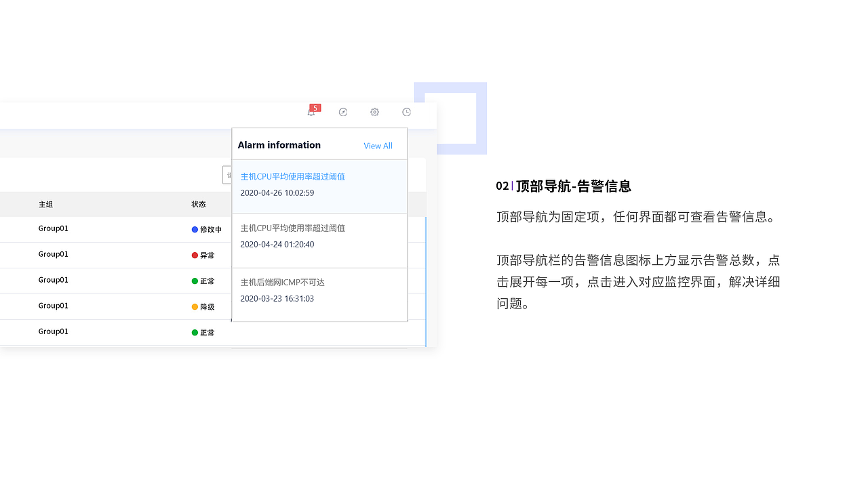The height and width of the screenshot is (488, 868).
Task: Click the red badge showing 5 alarms
Action: click(315, 107)
